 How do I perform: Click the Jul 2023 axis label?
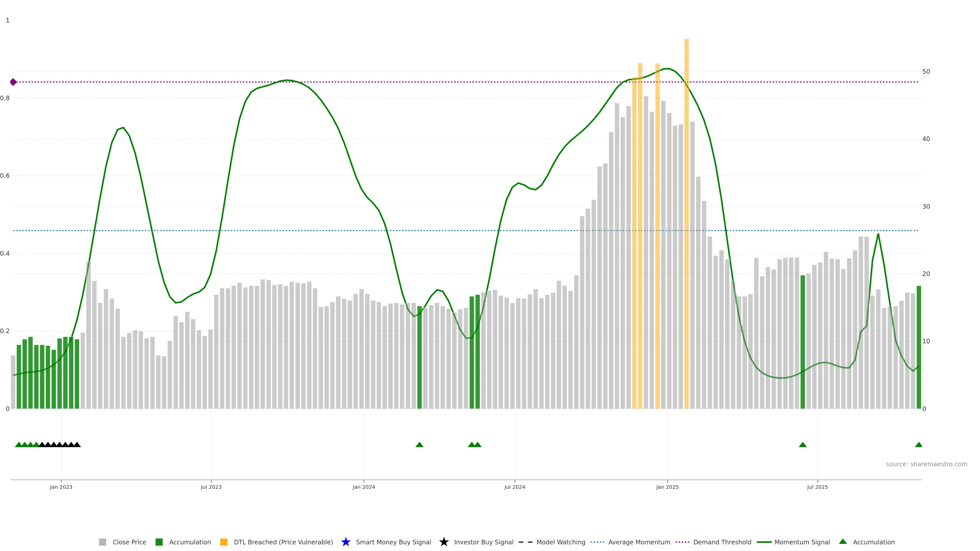211,487
